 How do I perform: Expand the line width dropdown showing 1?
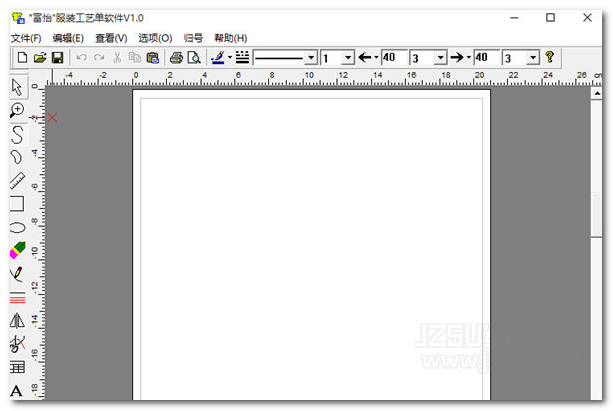point(348,58)
